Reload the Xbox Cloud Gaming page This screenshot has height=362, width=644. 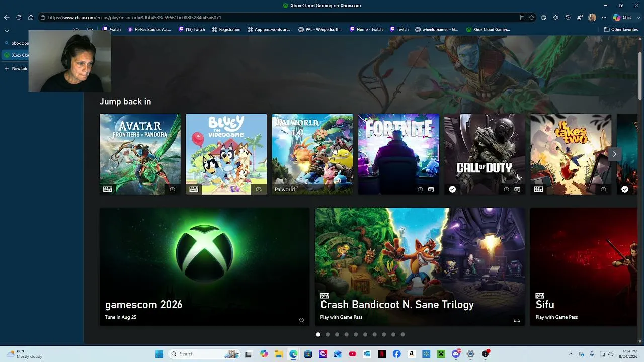(x=19, y=17)
